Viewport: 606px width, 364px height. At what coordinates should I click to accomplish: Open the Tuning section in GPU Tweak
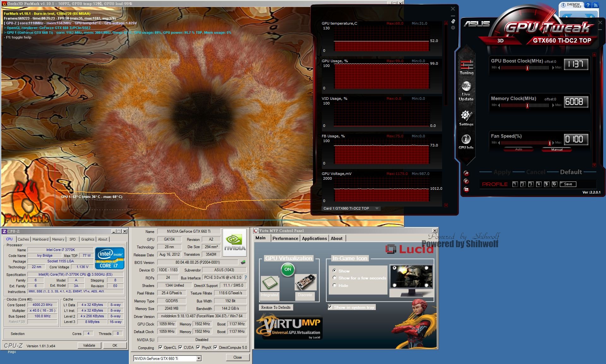click(466, 67)
